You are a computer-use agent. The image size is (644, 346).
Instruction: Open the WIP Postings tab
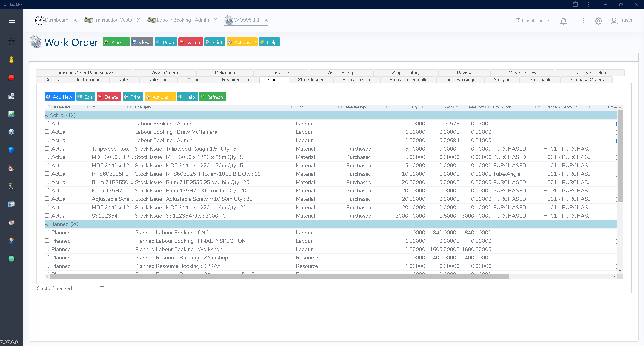pyautogui.click(x=341, y=73)
